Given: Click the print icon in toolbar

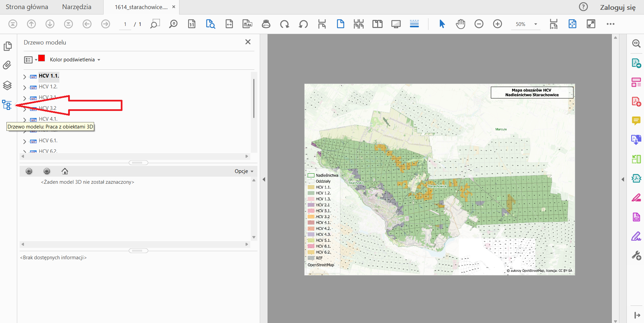Looking at the screenshot, I should click(x=266, y=24).
